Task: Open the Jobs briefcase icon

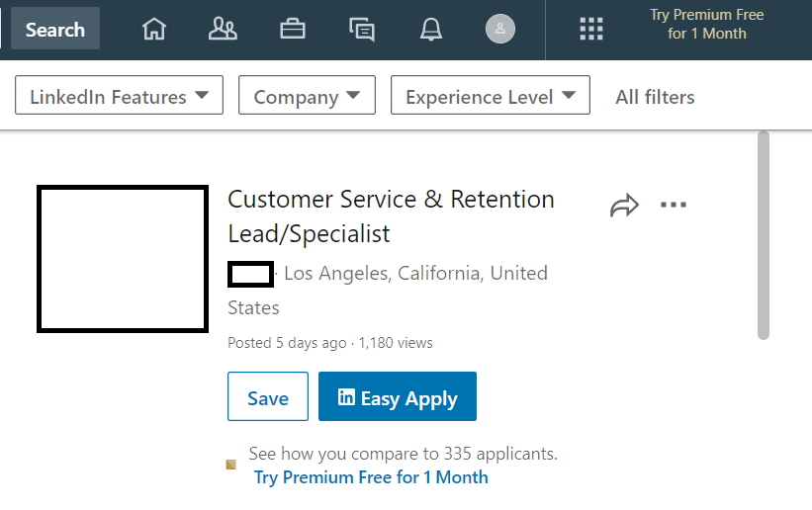Action: (x=293, y=29)
